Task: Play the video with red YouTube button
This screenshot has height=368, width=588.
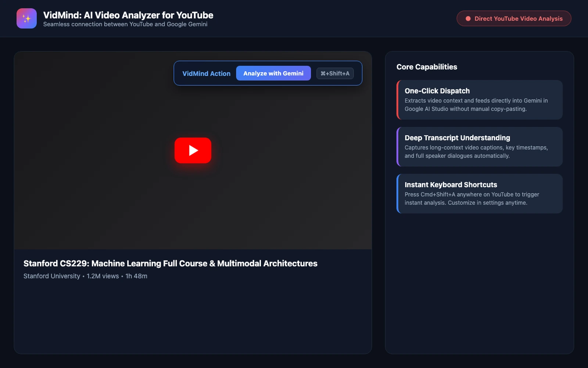Action: (193, 150)
